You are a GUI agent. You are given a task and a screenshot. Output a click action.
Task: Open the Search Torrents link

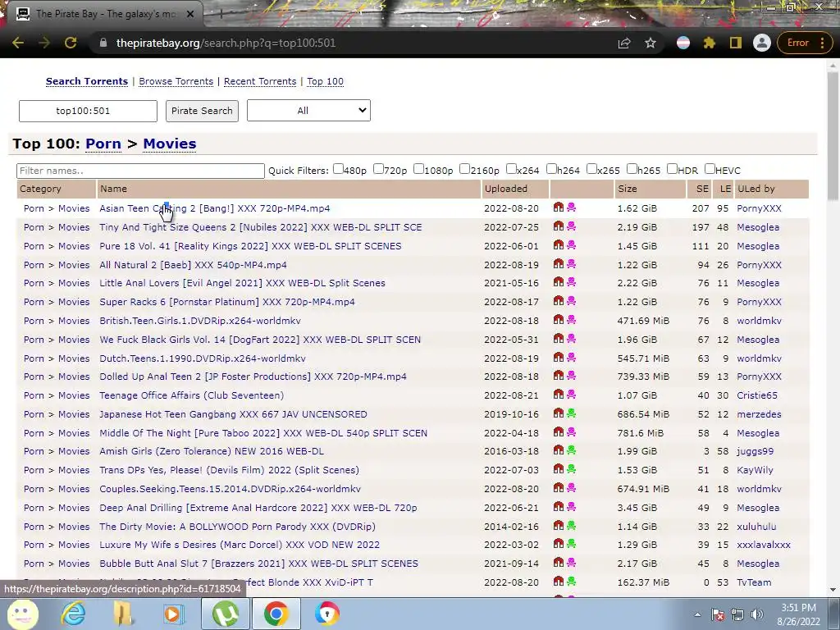coord(87,81)
